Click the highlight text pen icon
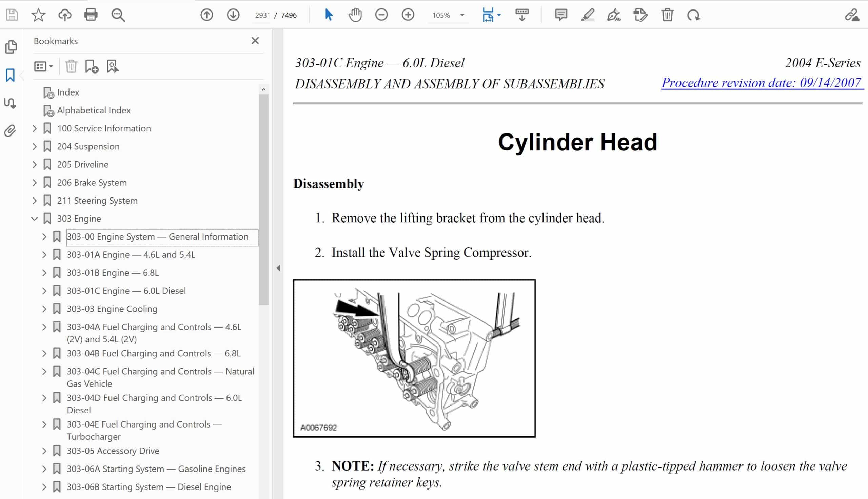Viewport: 868px width, 499px height. pyautogui.click(x=588, y=15)
